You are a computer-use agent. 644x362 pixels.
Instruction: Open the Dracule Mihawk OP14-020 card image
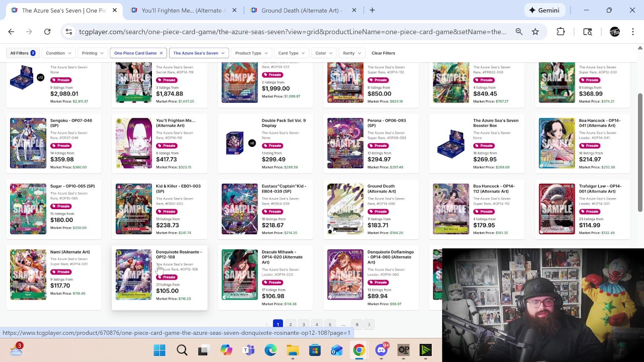pos(239,275)
